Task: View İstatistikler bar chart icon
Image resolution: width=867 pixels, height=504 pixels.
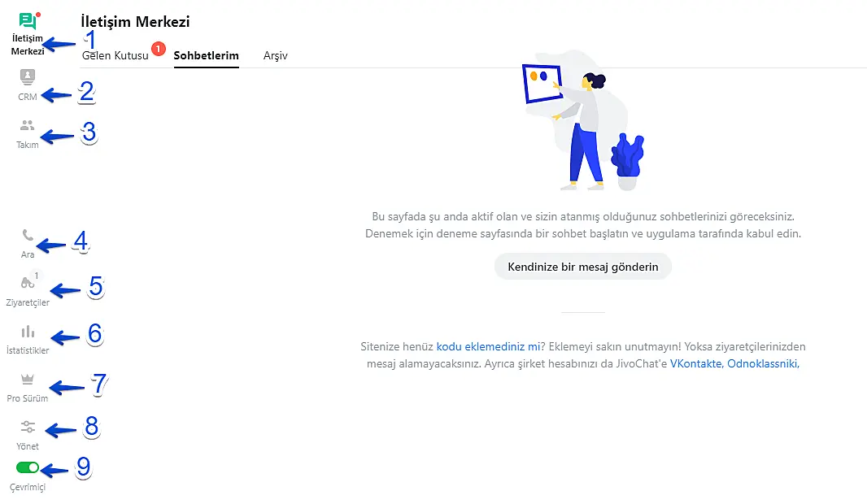Action: click(28, 332)
